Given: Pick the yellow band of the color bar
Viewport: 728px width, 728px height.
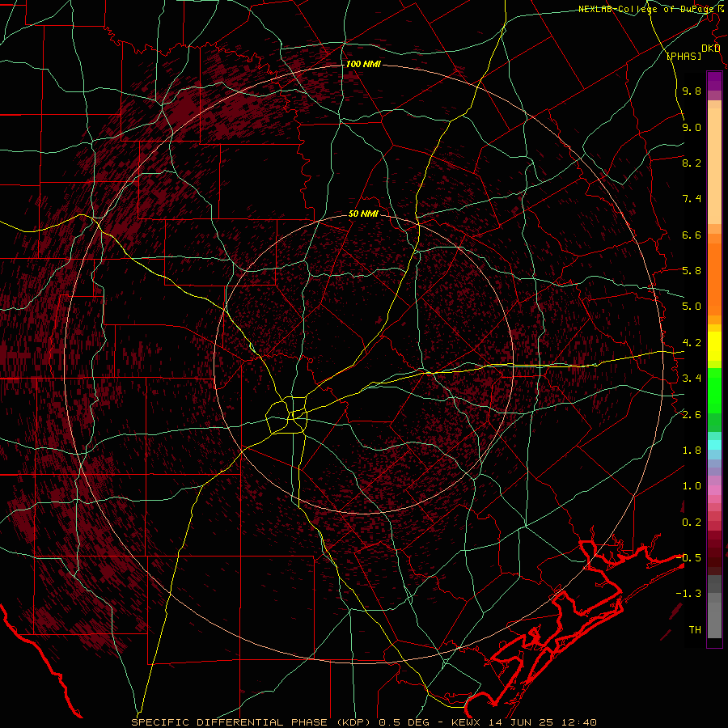Looking at the screenshot, I should pos(714,346).
